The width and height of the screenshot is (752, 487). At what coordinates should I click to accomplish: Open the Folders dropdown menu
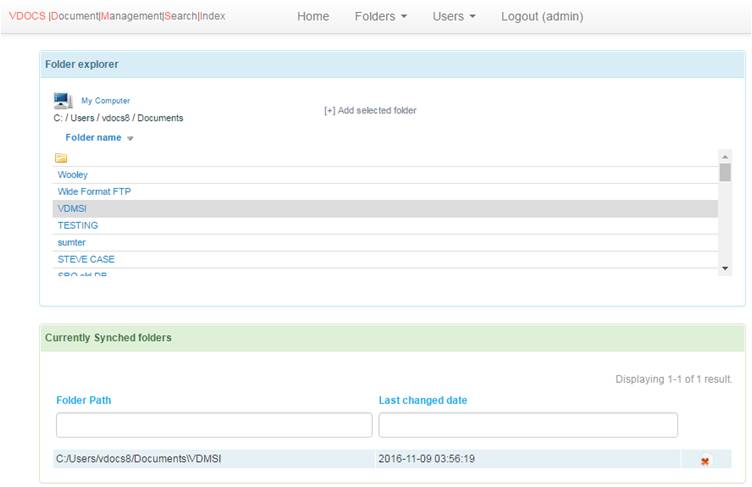point(380,16)
